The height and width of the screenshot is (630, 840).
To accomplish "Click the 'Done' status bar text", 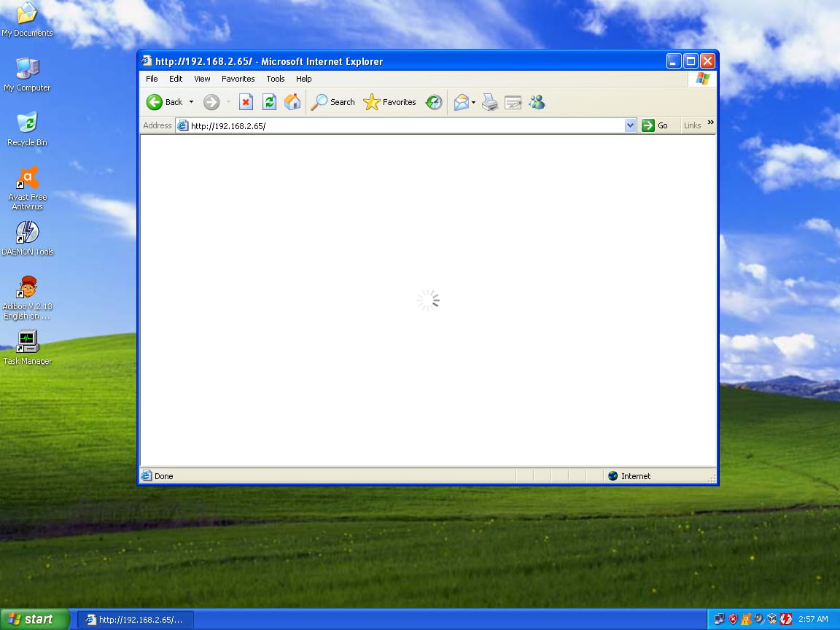I will tap(163, 476).
